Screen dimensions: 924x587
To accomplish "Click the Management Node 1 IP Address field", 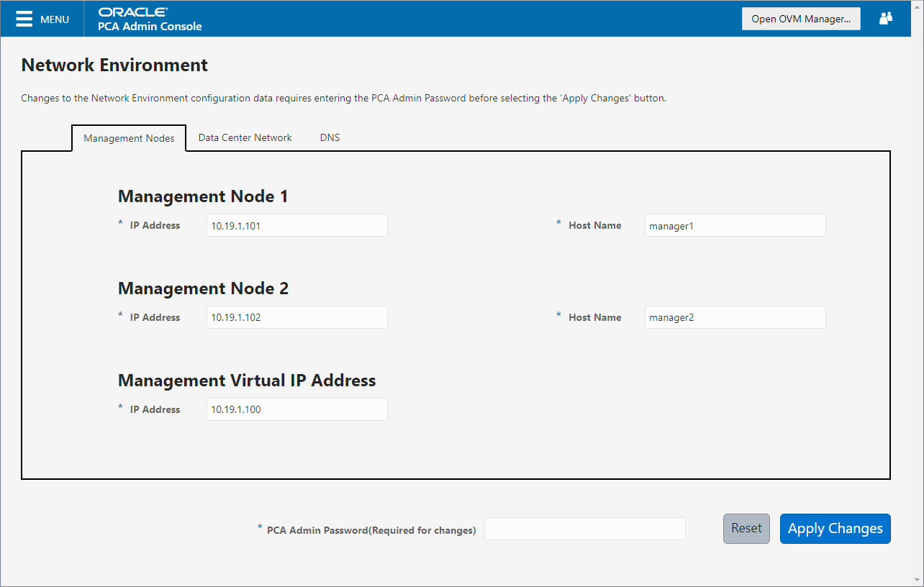I will click(296, 224).
